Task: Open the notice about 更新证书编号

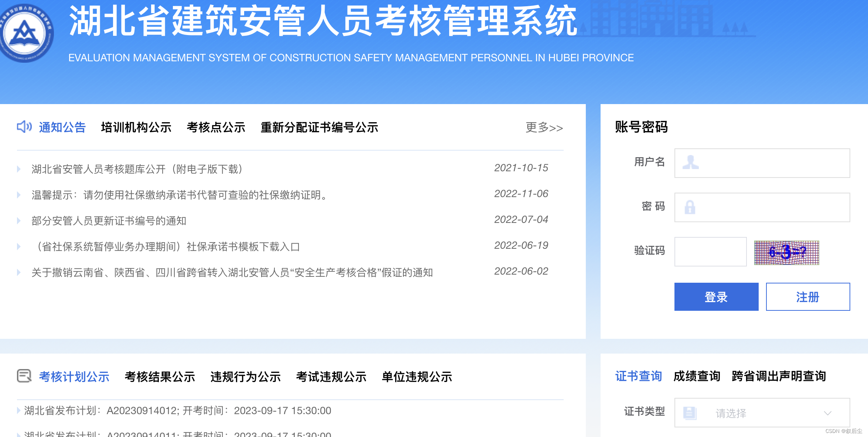Action: click(109, 221)
